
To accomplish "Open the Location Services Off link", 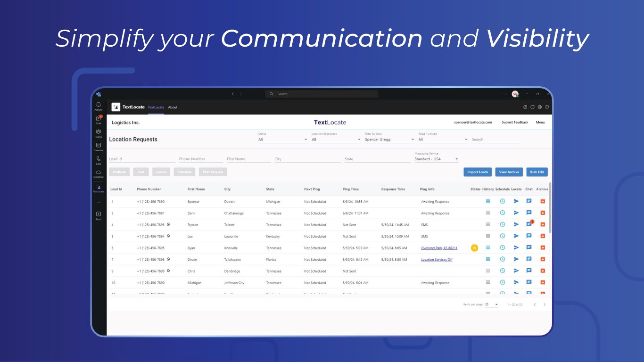I will (437, 260).
